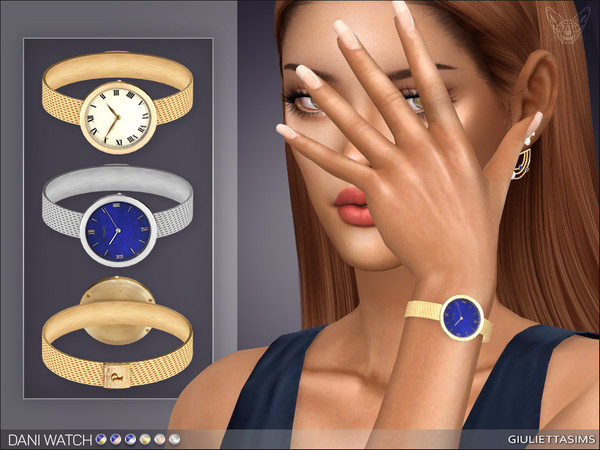Click the fox logo in top corner
This screenshot has height=450, width=600.
point(569,27)
